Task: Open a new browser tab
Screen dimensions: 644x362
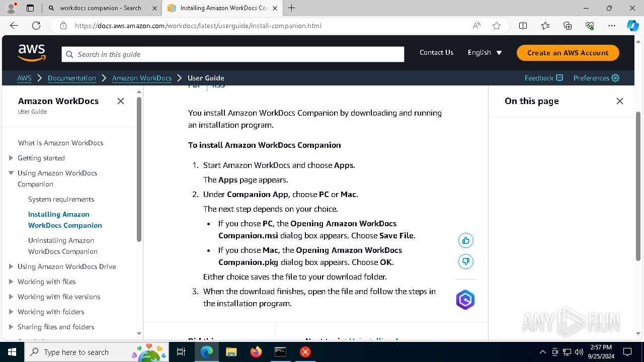Action: click(x=292, y=8)
